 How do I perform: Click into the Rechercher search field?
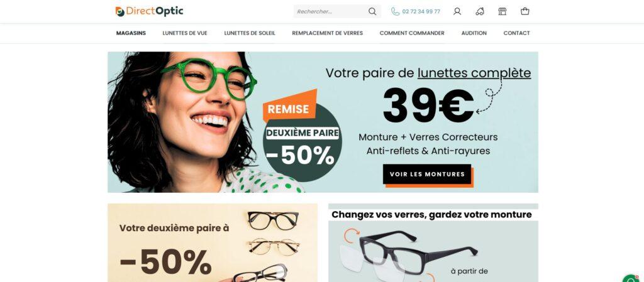click(330, 11)
